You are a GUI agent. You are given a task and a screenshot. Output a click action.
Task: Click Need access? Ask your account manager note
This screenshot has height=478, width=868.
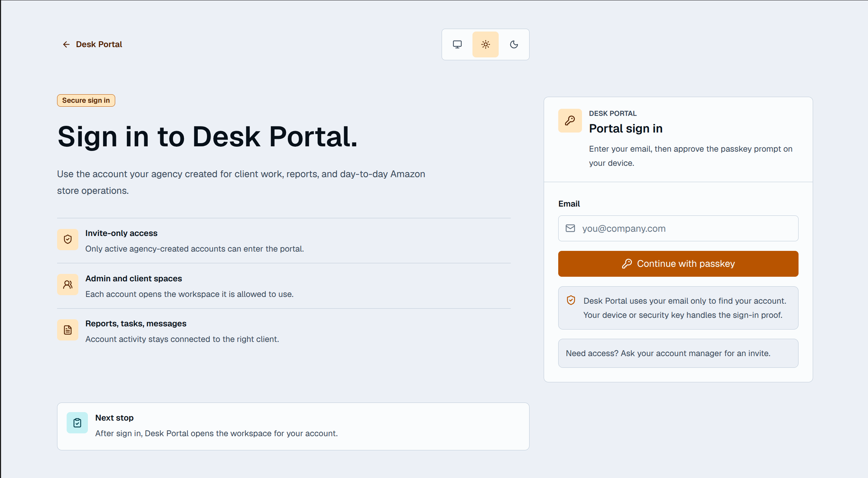click(x=678, y=353)
